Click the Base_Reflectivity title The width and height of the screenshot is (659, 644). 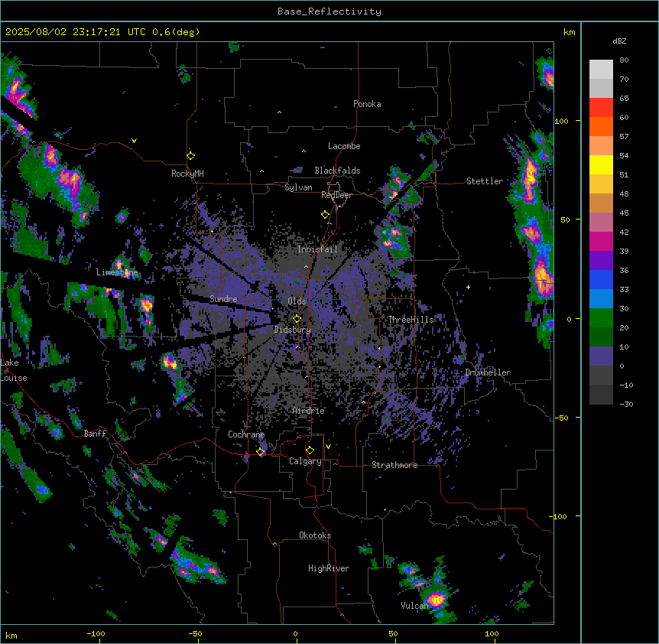[329, 11]
